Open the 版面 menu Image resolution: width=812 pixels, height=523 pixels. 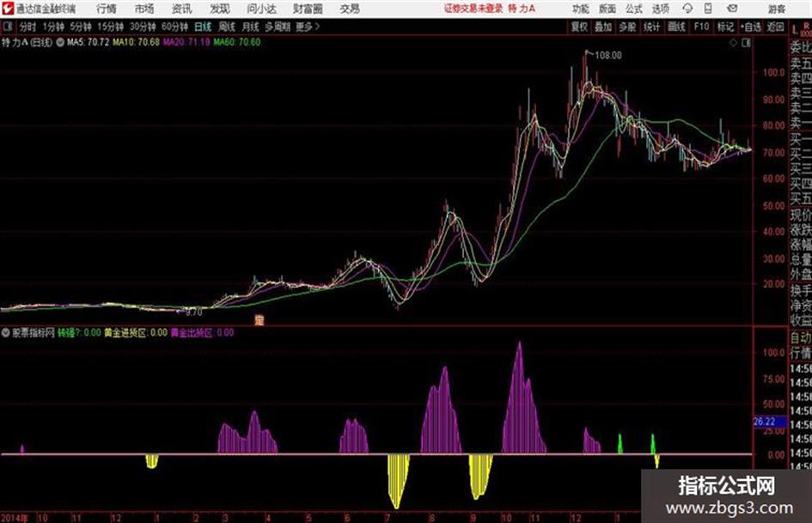pyautogui.click(x=607, y=9)
